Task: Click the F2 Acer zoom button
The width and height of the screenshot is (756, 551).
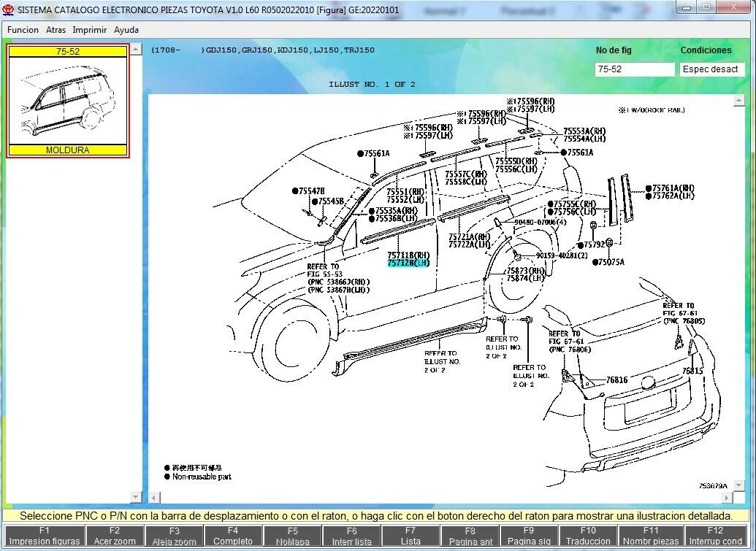Action: pyautogui.click(x=115, y=536)
